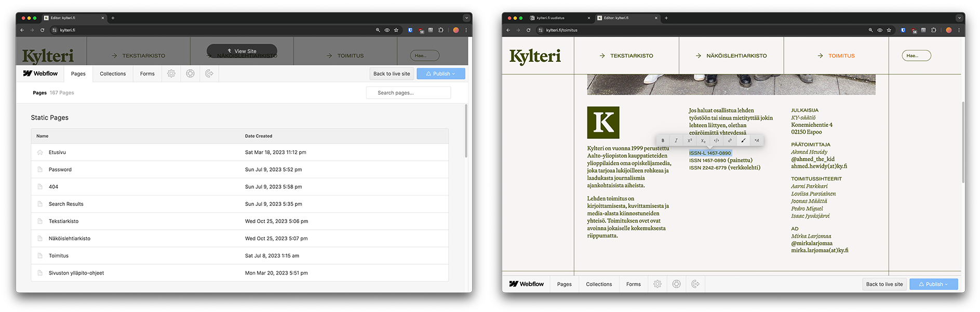The height and width of the screenshot is (312, 980).
Task: Open extensions puzzle icon in right browser
Action: [x=934, y=30]
